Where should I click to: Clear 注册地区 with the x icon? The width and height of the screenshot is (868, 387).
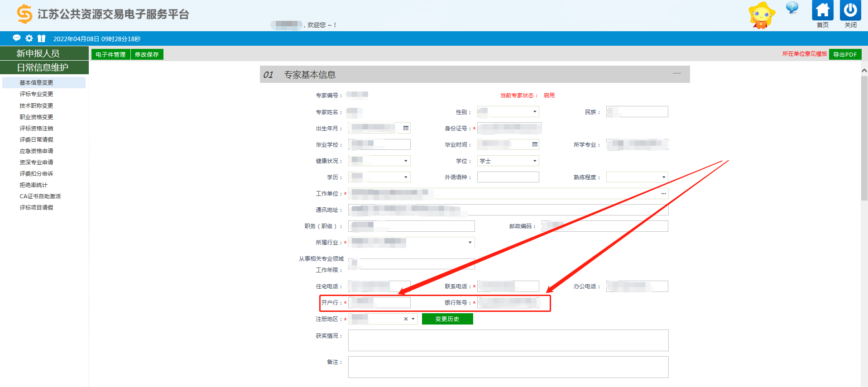point(406,319)
